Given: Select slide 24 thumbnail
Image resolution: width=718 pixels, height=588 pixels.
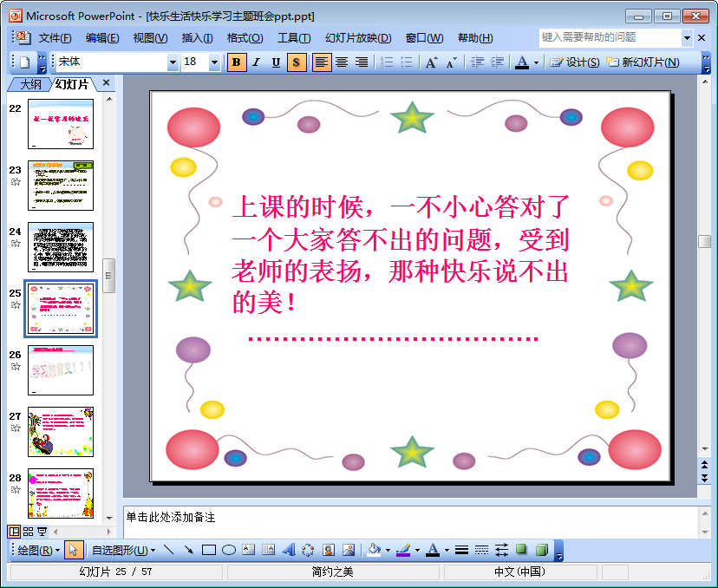Looking at the screenshot, I should 61,247.
